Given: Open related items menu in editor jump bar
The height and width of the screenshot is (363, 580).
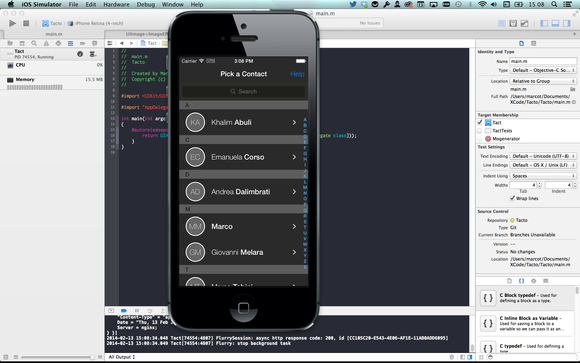Looking at the screenshot, I should 110,43.
